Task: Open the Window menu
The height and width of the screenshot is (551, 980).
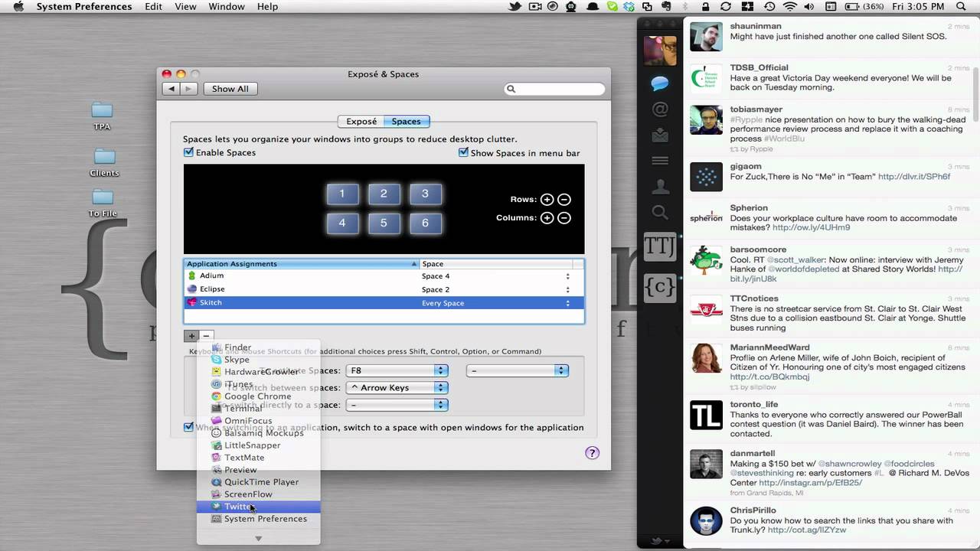Action: pyautogui.click(x=227, y=7)
